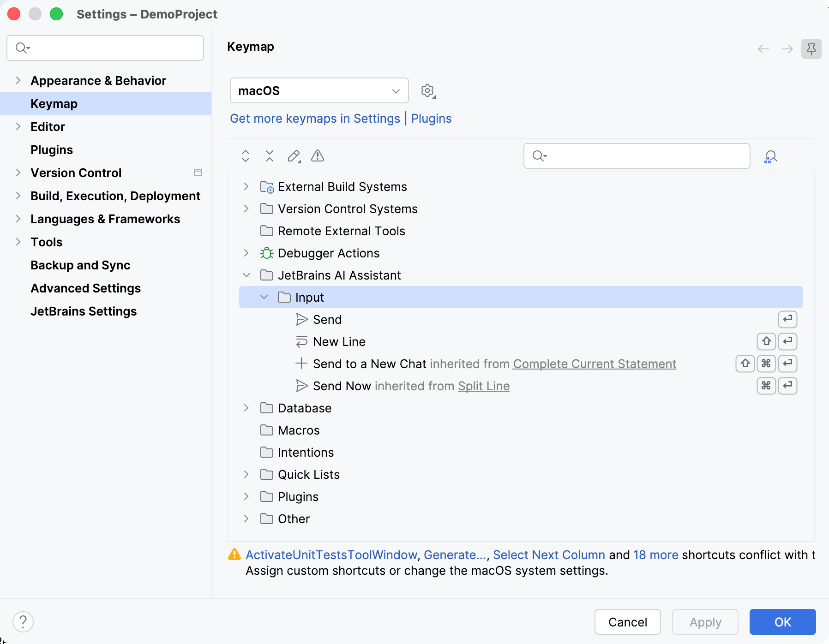The height and width of the screenshot is (644, 829).
Task: Click the search icon in settings search field
Action: (22, 48)
